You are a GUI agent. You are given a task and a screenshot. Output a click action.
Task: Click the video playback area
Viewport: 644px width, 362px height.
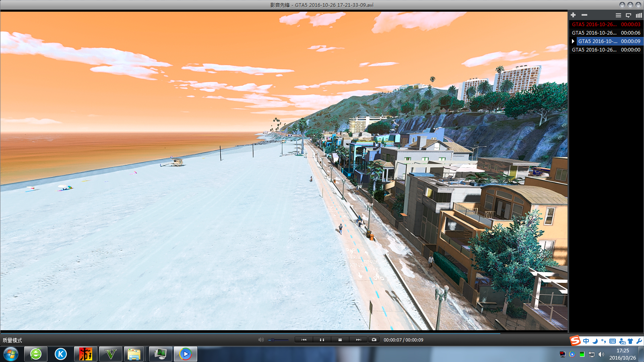[x=284, y=171]
